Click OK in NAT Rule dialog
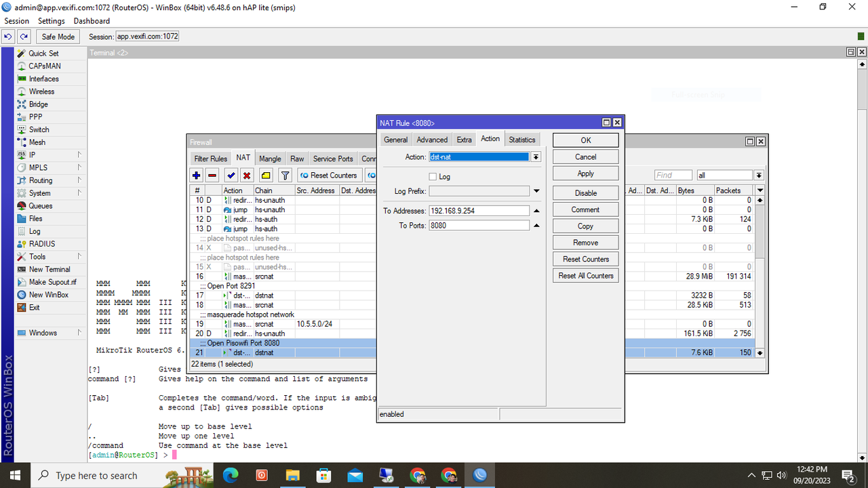This screenshot has height=488, width=868. coord(586,140)
